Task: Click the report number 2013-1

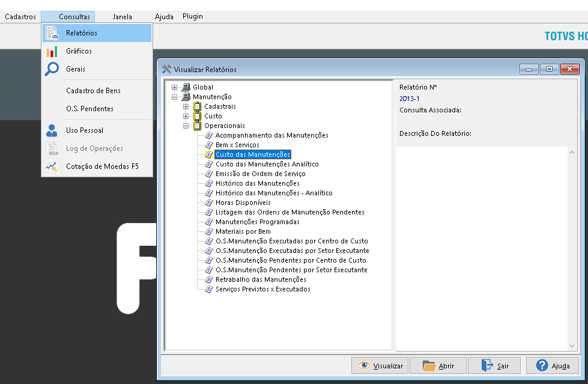Action: coord(409,99)
